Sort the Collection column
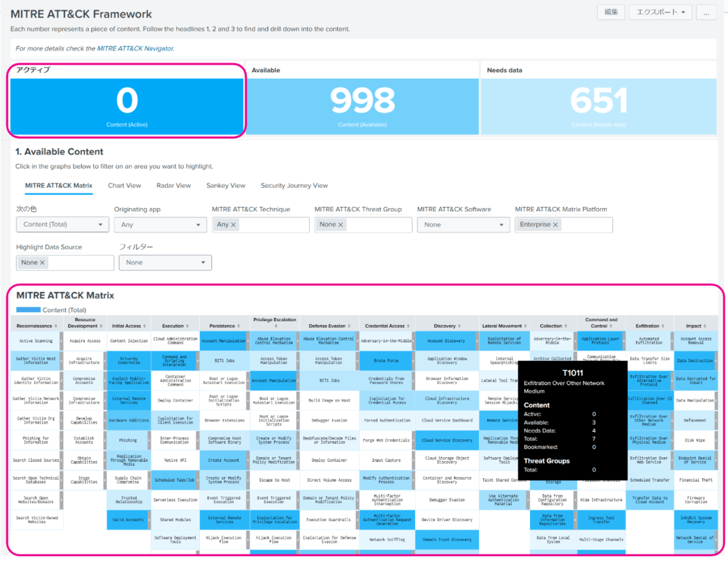728x562 pixels. pyautogui.click(x=566, y=326)
